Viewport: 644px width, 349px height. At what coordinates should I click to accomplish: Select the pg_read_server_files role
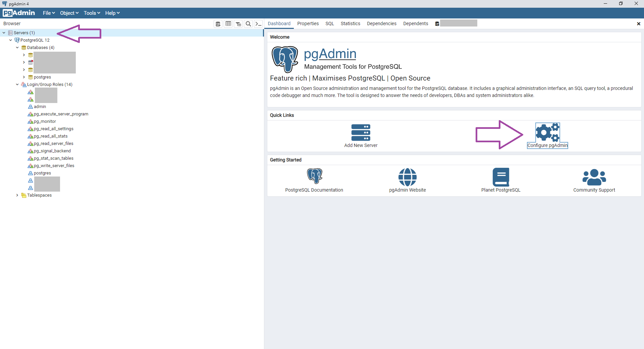point(53,144)
